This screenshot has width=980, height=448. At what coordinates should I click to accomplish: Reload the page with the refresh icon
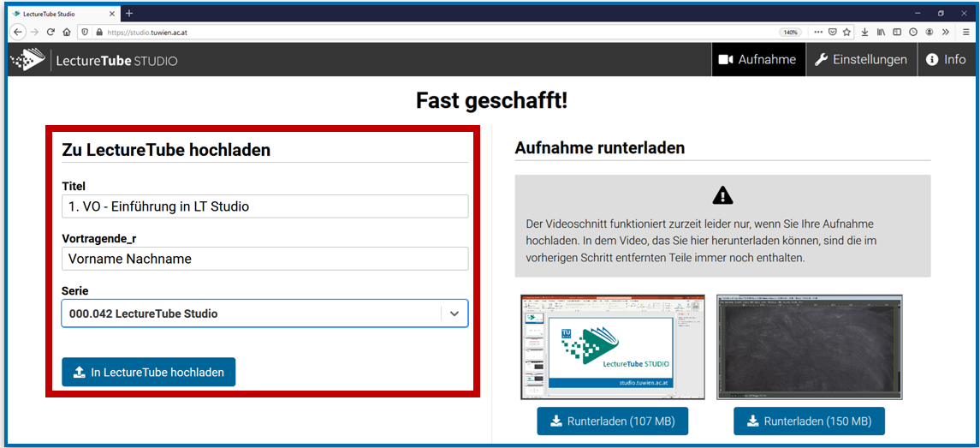coord(50,33)
